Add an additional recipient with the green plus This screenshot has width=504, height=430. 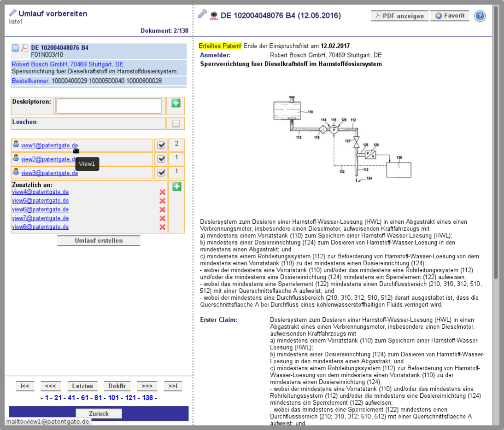click(x=177, y=186)
